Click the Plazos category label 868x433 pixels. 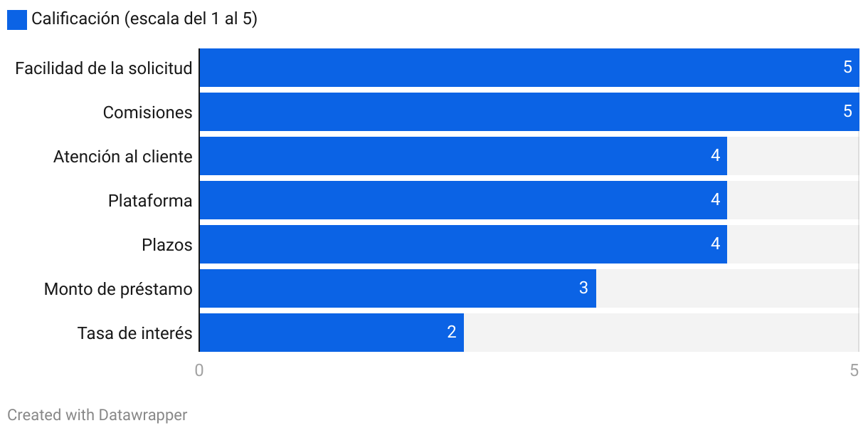(167, 245)
